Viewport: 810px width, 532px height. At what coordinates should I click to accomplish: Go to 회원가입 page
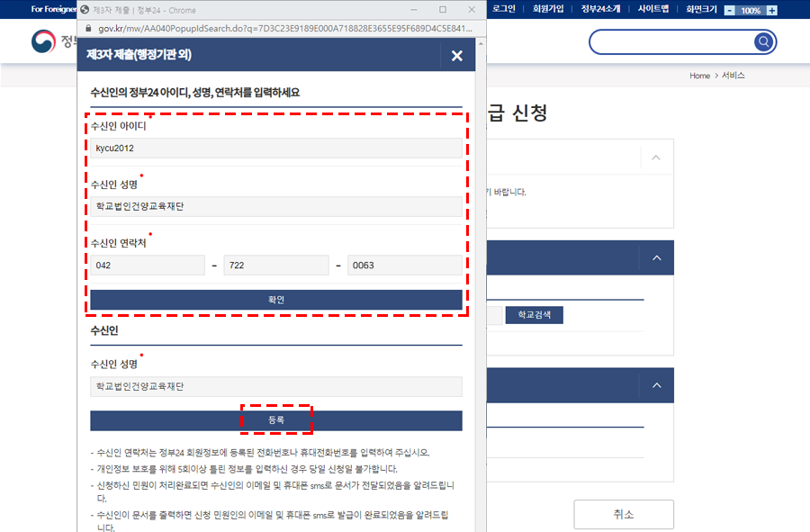click(551, 10)
